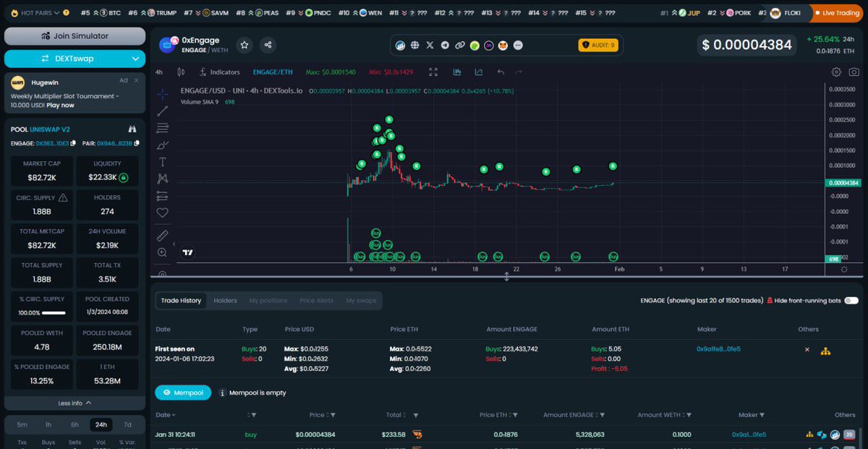Click the Join Simulator button
This screenshot has height=449, width=868.
tap(75, 36)
